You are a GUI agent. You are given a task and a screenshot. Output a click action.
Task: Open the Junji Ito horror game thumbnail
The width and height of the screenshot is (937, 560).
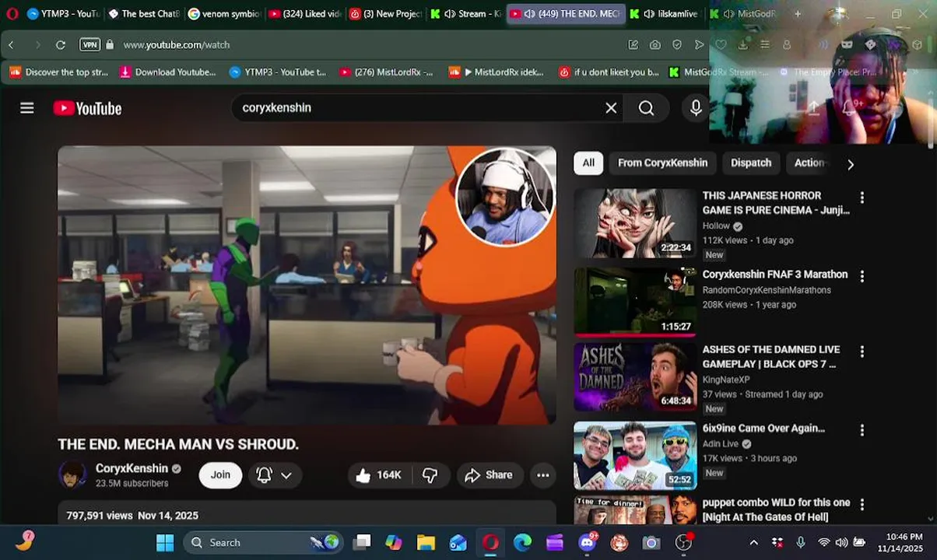[x=635, y=224]
